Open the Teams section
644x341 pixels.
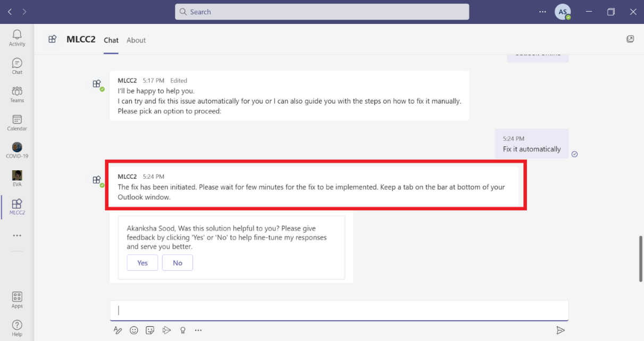point(16,94)
